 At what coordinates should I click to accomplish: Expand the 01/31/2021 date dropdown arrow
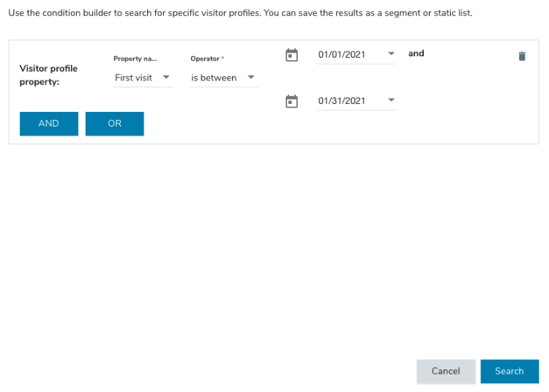coord(391,100)
